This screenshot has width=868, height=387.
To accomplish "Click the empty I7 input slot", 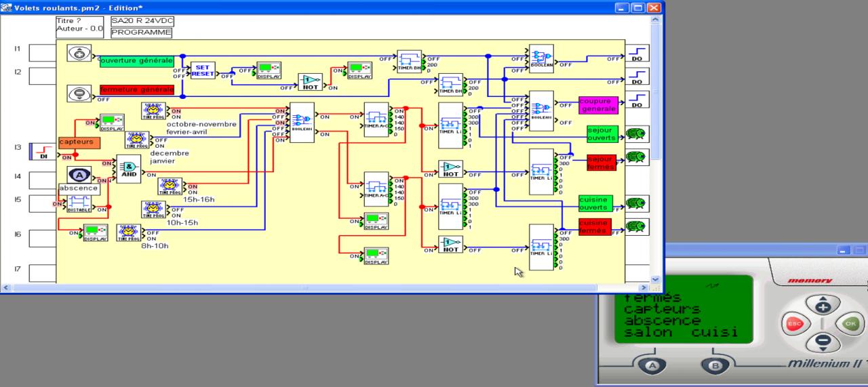I will (43, 274).
